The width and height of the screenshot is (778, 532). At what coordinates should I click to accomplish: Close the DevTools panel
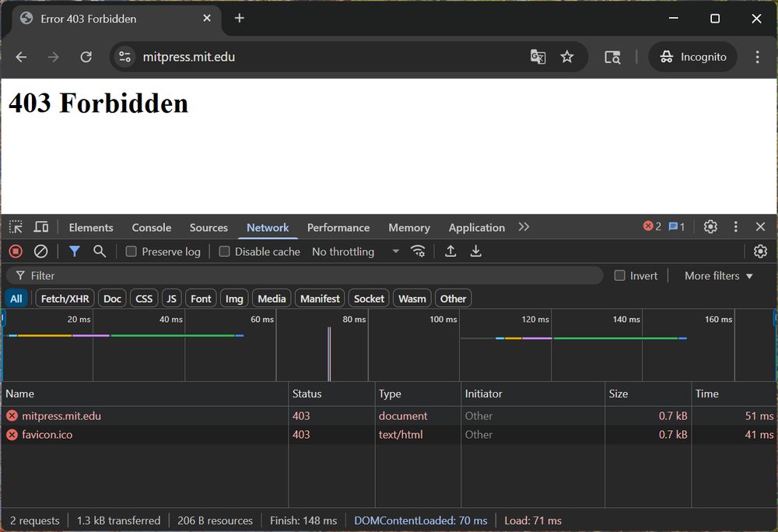point(760,227)
